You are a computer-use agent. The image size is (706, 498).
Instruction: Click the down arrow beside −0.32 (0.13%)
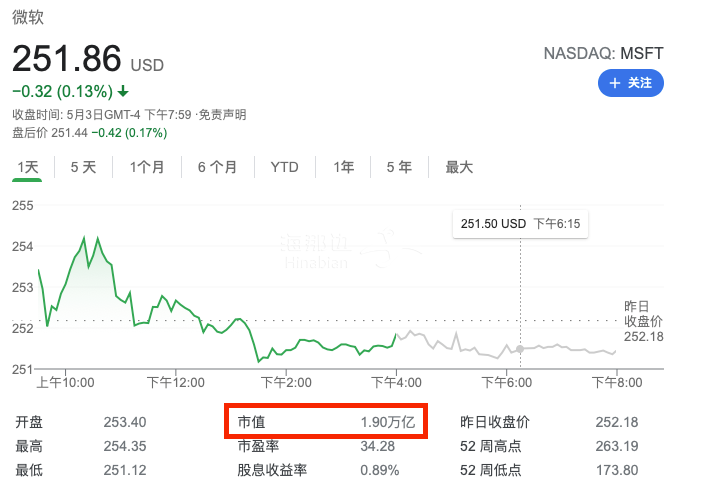[x=123, y=92]
